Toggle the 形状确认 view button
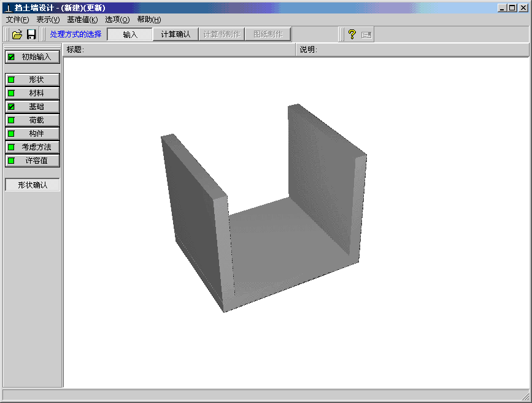532x403 pixels. click(33, 185)
